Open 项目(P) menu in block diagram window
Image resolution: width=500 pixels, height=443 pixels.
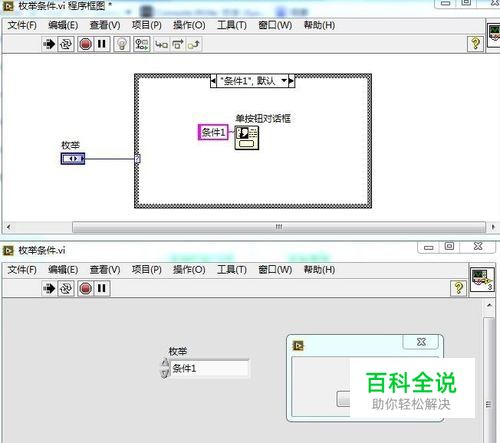(147, 25)
